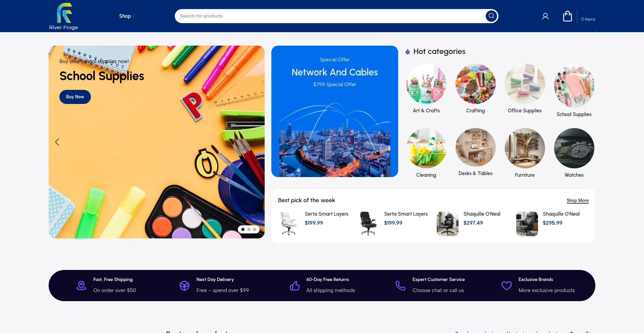Select the first slider dot

tap(243, 229)
